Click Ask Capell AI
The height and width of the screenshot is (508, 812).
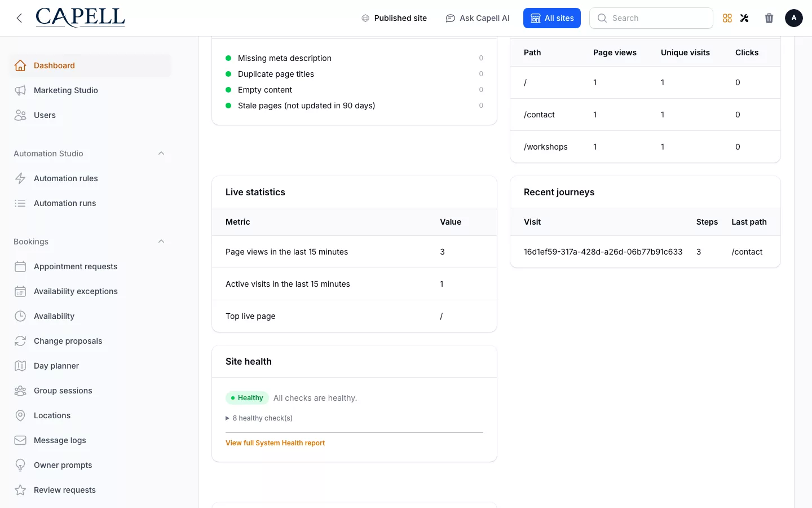tap(478, 18)
